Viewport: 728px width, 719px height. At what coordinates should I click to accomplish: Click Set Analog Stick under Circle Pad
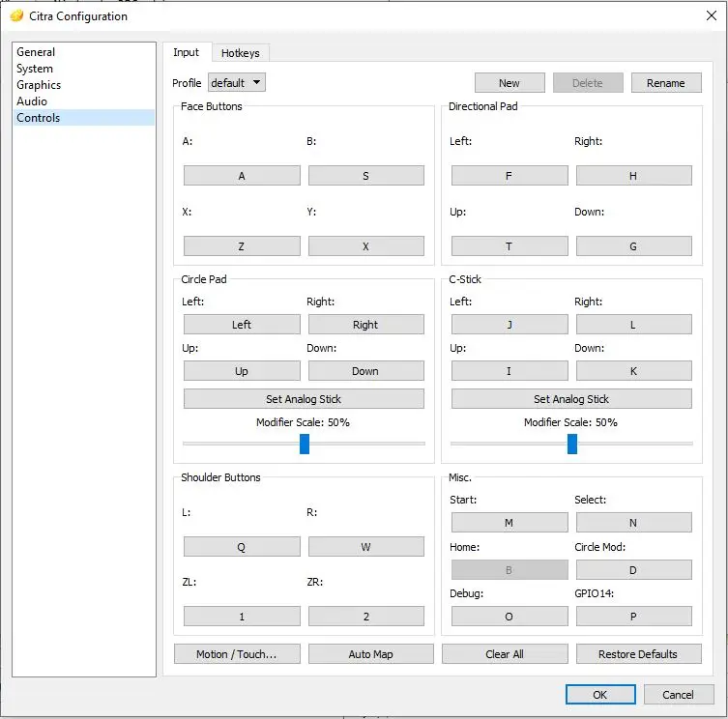click(304, 399)
